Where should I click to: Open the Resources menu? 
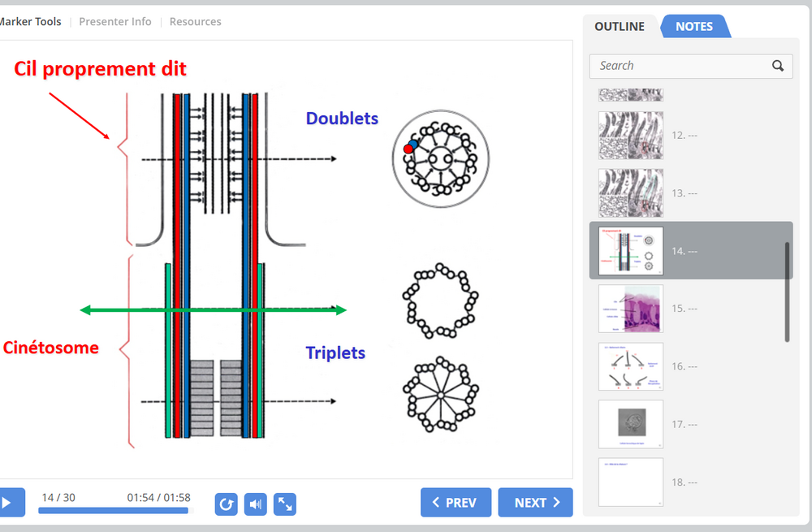point(195,21)
